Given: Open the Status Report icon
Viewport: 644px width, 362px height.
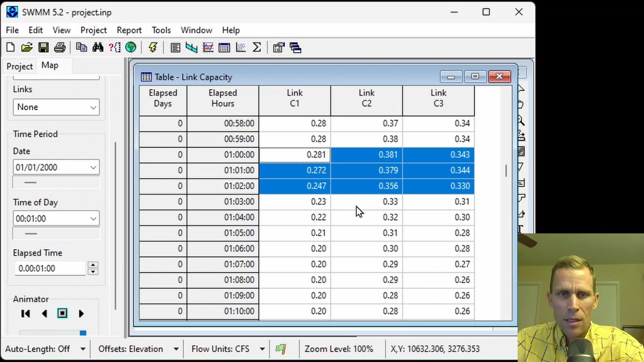Looking at the screenshot, I should [175, 47].
